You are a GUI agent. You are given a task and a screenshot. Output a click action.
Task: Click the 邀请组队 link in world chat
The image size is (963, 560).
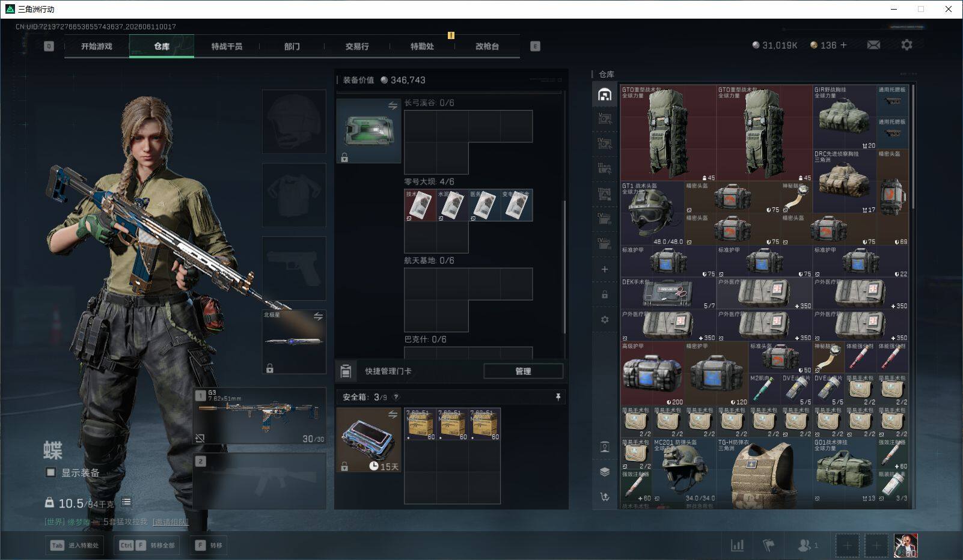171,522
